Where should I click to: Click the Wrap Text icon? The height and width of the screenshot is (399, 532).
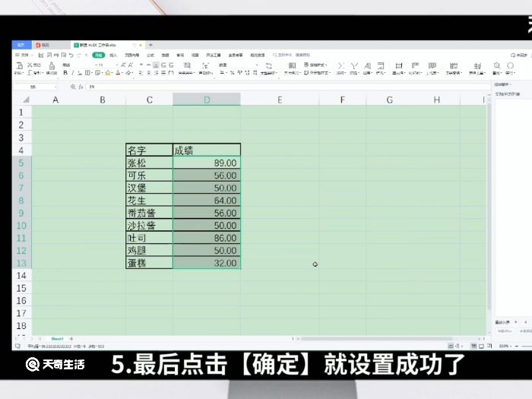205,65
